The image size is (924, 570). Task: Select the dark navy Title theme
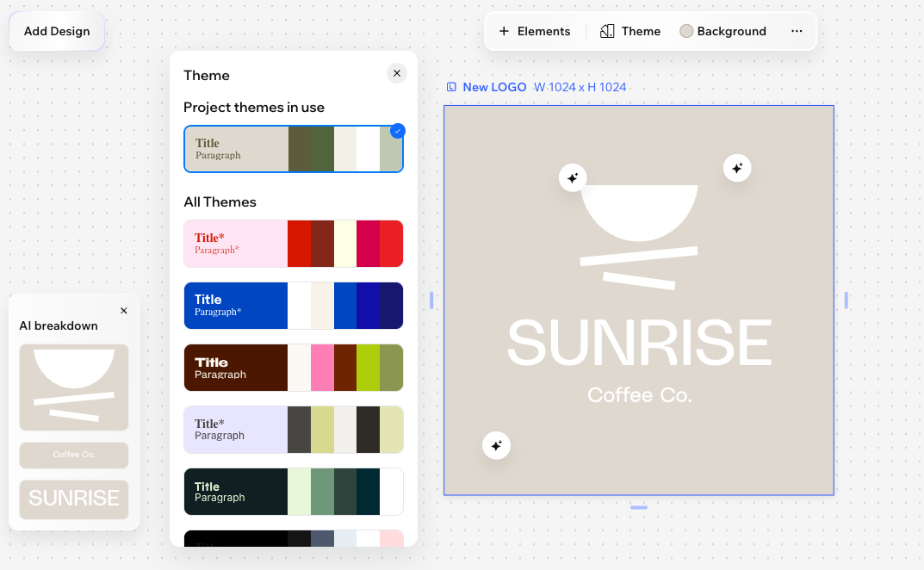tap(293, 306)
